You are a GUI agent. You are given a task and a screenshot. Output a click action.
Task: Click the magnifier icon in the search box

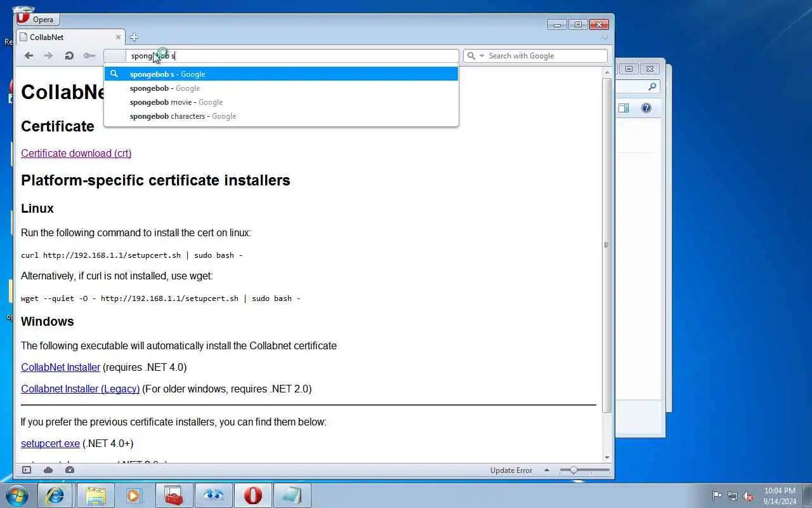click(x=471, y=56)
